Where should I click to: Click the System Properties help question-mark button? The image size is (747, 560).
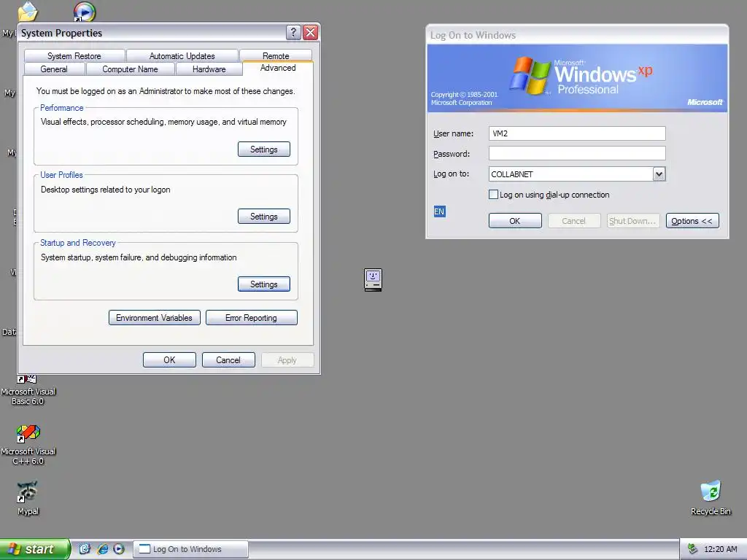pyautogui.click(x=293, y=32)
